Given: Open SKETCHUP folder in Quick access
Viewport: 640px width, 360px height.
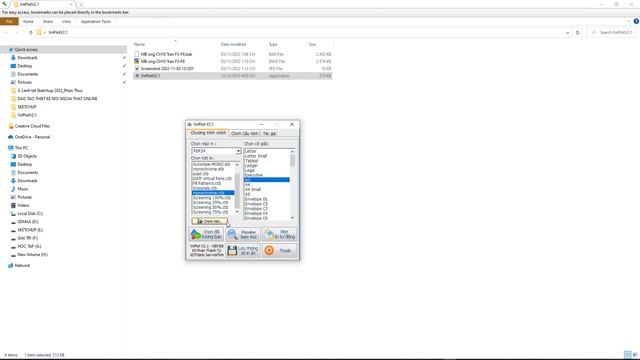Looking at the screenshot, I should (27, 107).
